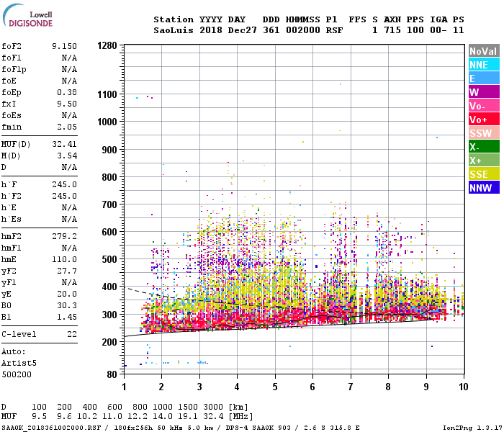The image size is (504, 432).
Task: Click the 900 y-axis label
Action: tap(109, 150)
